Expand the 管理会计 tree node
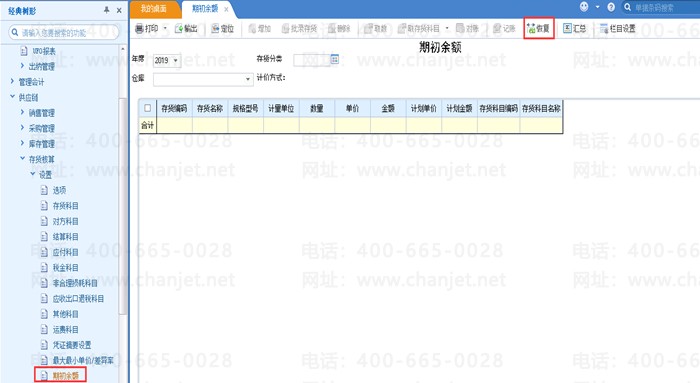Image resolution: width=700 pixels, height=383 pixels. pyautogui.click(x=12, y=81)
